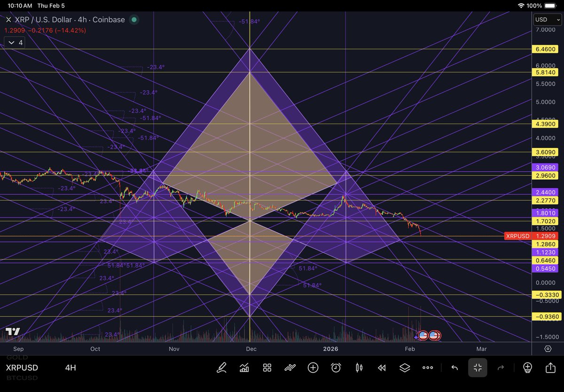Open the compare symbols lines icon
The image size is (564, 392).
290,368
